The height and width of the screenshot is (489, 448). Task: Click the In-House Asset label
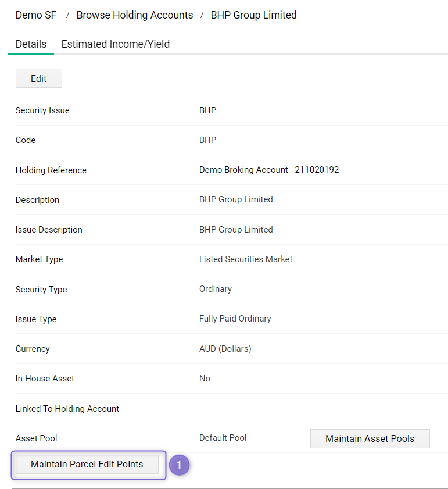point(45,379)
